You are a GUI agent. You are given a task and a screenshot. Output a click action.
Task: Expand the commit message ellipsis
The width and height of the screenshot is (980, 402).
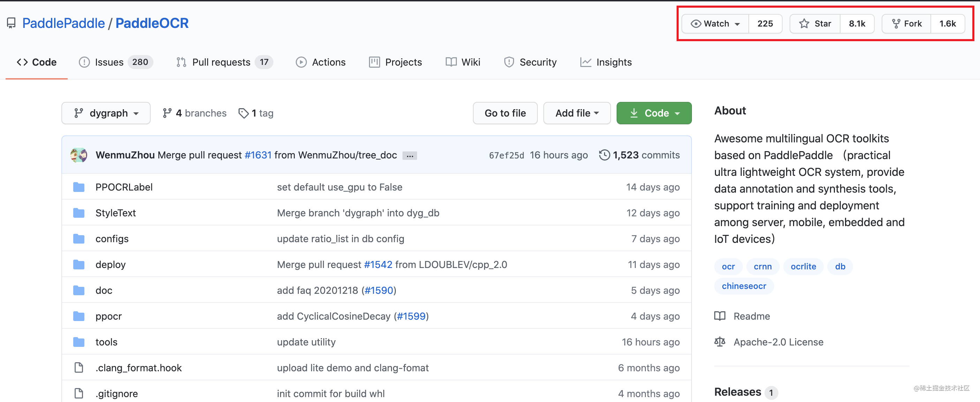[410, 155]
